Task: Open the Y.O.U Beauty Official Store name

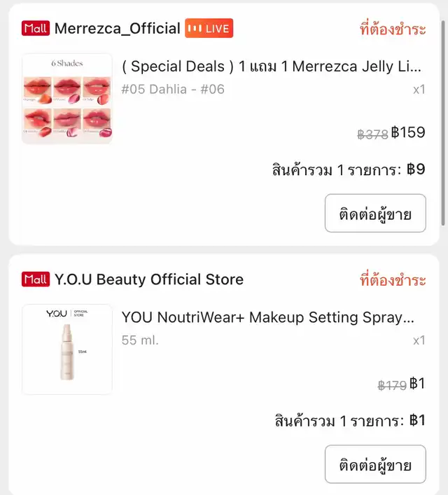Action: pyautogui.click(x=148, y=279)
